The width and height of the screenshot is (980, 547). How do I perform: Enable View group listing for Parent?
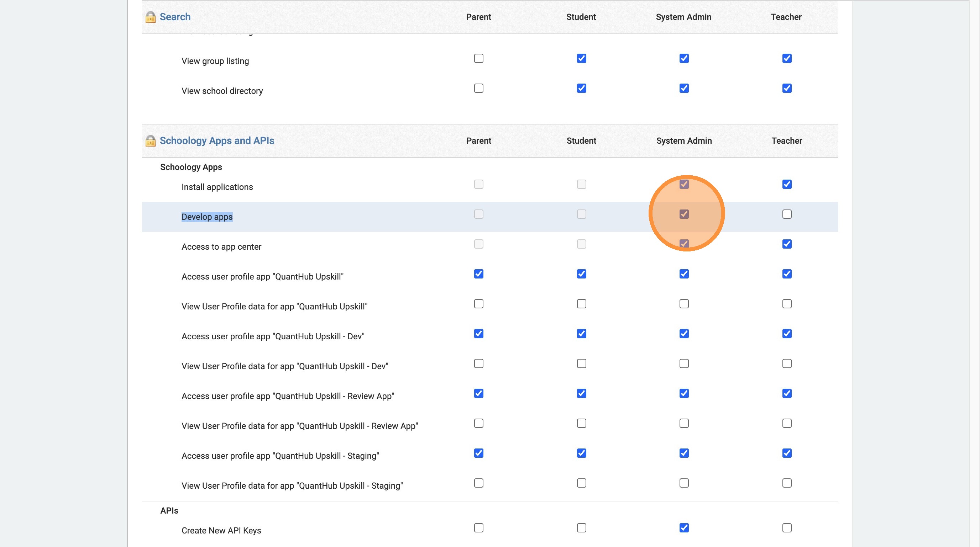click(478, 58)
